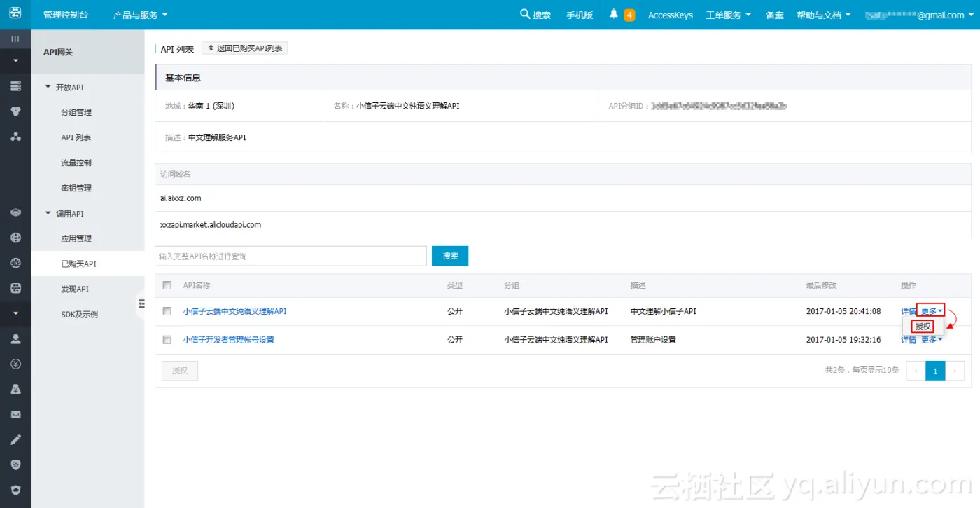The height and width of the screenshot is (508, 980).
Task: Click the API gateway icon below DNS
Action: [x=15, y=287]
